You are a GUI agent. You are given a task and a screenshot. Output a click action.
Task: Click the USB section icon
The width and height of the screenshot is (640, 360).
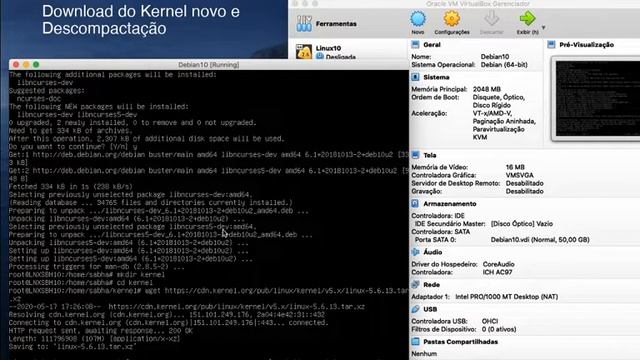(415, 309)
